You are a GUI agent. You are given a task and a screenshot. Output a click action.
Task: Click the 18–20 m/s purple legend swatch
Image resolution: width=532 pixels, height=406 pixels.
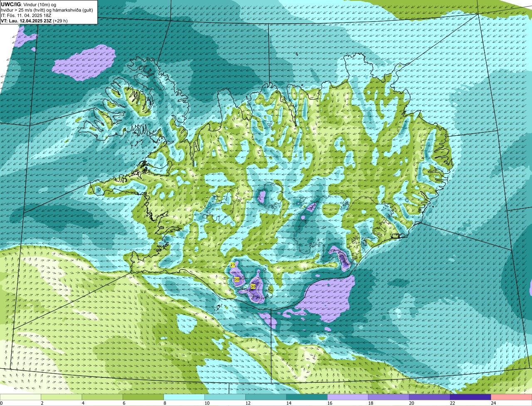389,397
